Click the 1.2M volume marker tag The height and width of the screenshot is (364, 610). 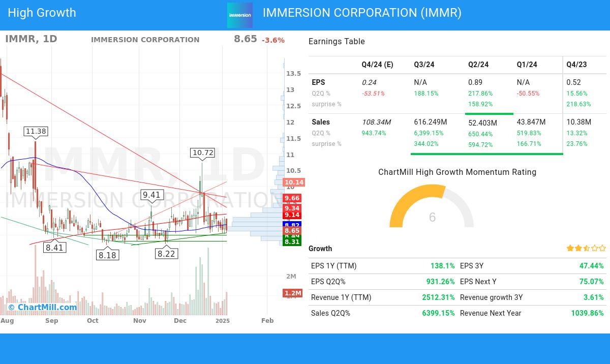[293, 293]
